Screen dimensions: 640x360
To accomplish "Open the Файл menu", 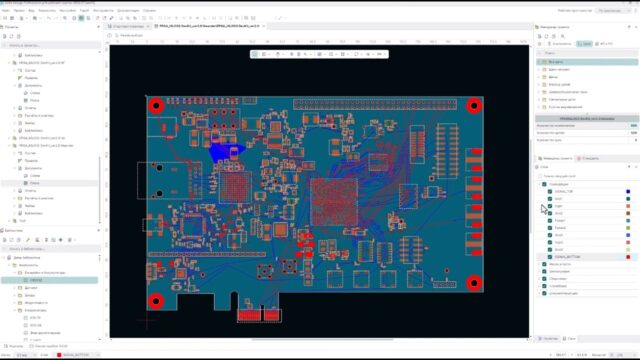I will point(6,10).
